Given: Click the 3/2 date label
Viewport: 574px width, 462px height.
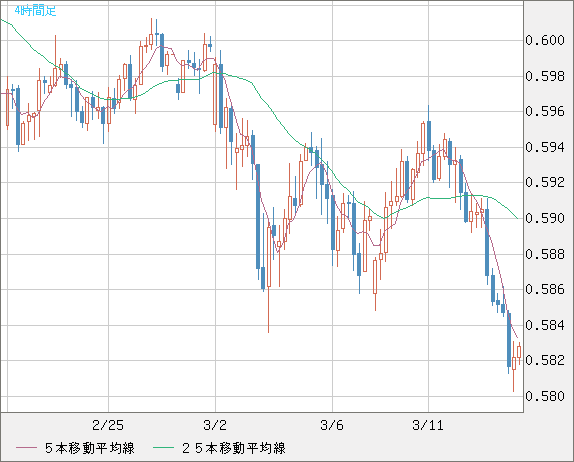Looking at the screenshot, I should (x=215, y=425).
